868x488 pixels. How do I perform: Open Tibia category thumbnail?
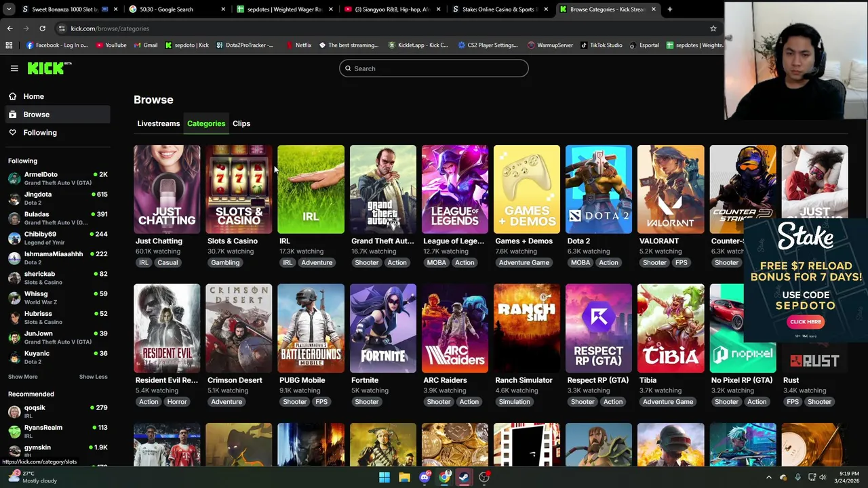coord(671,328)
